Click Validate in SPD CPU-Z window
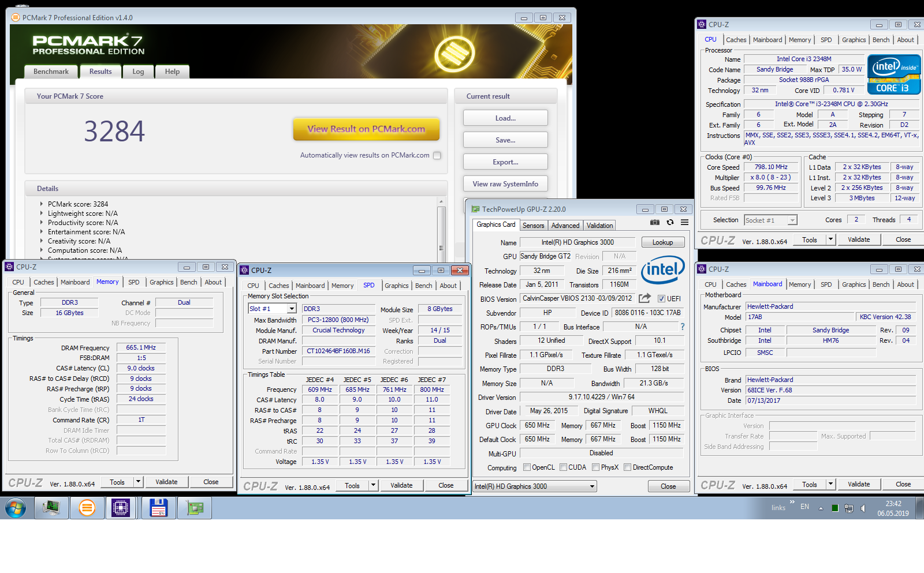 (401, 485)
